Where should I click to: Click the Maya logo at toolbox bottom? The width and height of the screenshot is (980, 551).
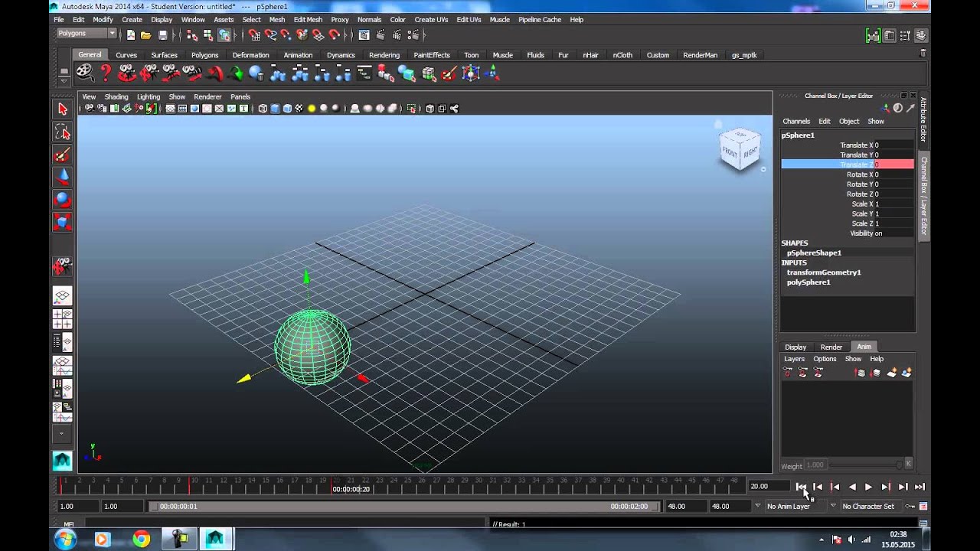coord(63,461)
